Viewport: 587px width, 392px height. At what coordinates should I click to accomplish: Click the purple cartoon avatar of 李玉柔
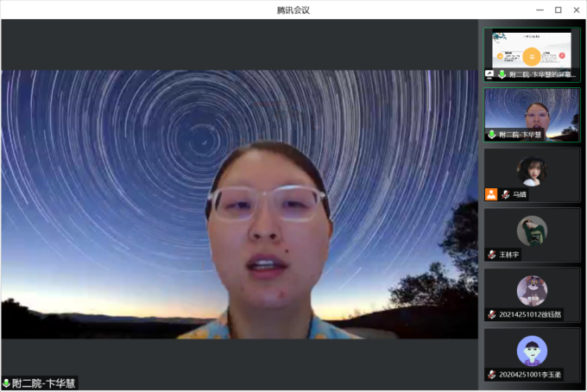click(x=532, y=350)
